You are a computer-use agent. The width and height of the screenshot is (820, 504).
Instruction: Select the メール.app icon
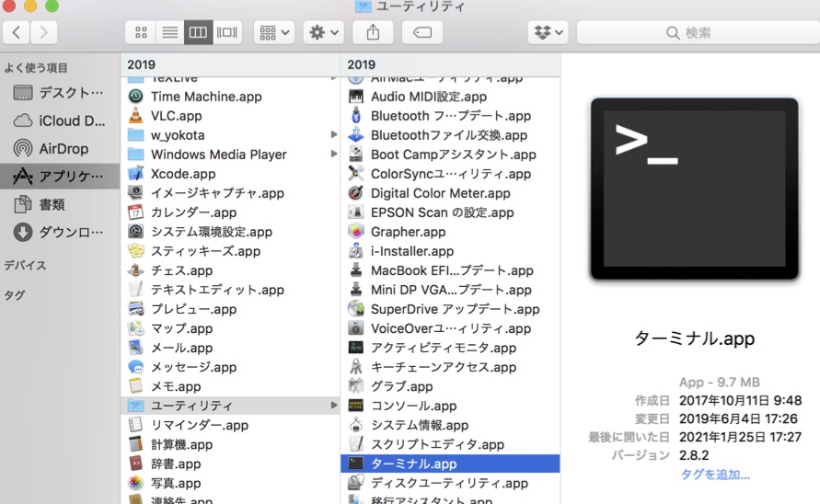(135, 347)
